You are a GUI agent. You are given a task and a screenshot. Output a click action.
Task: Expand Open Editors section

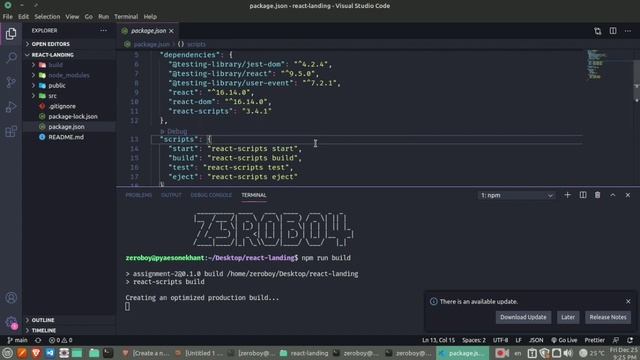(x=69, y=44)
